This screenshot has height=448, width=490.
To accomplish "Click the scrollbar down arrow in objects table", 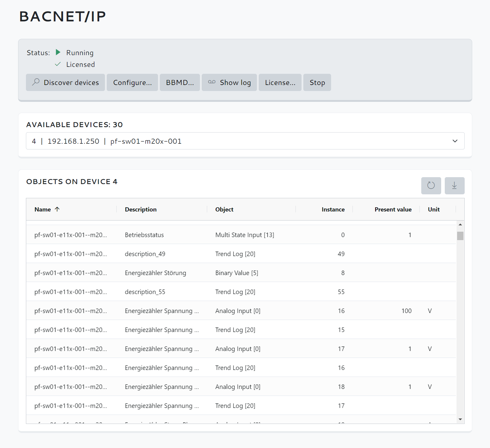I will point(460,419).
